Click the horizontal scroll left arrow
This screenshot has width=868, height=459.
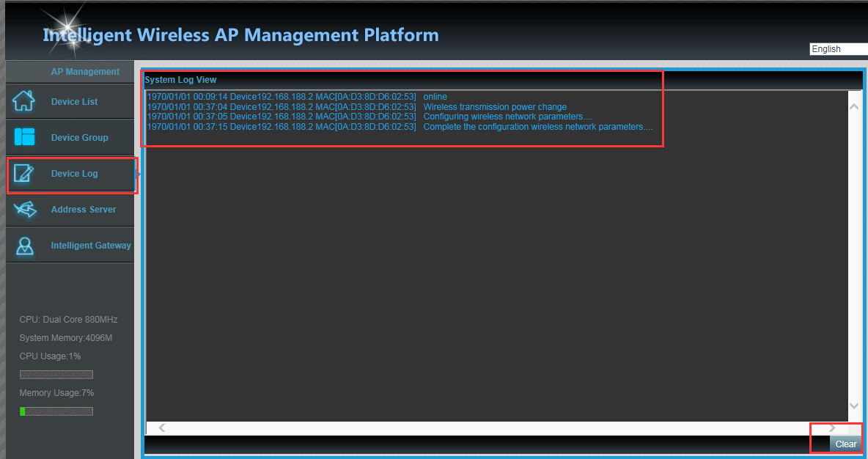coord(162,427)
